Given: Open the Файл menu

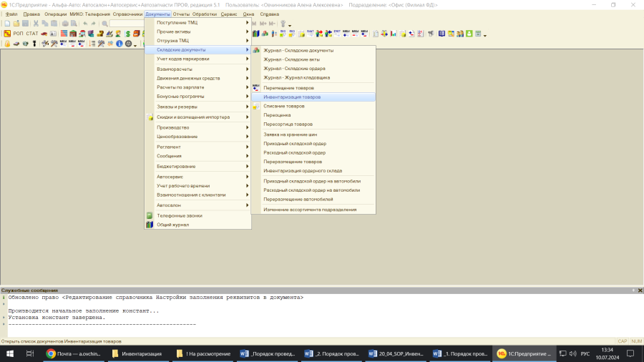Looking at the screenshot, I should 11,14.
